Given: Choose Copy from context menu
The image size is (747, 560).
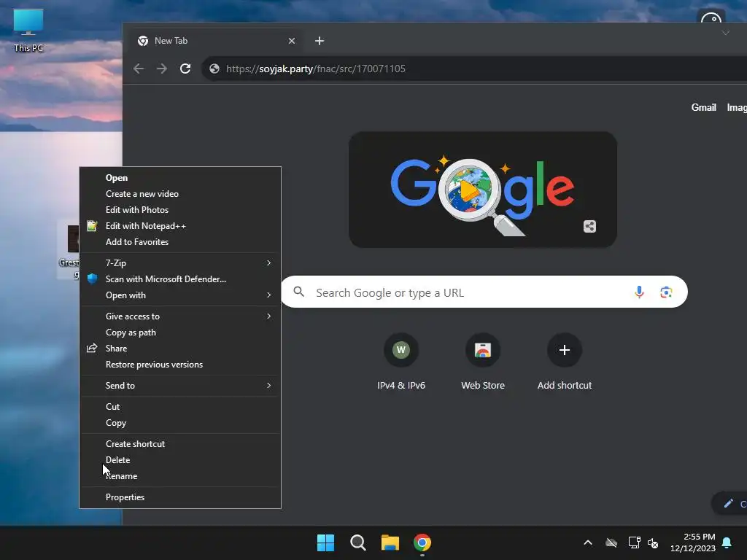Looking at the screenshot, I should coord(180,423).
